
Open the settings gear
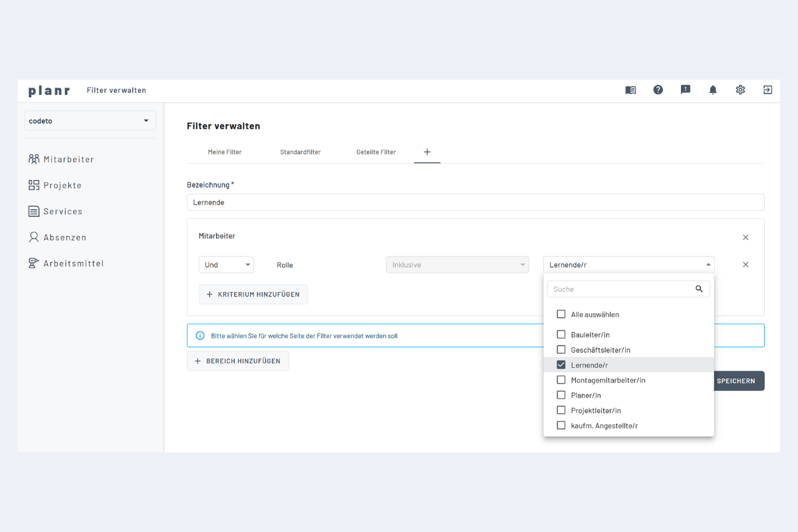pos(740,89)
